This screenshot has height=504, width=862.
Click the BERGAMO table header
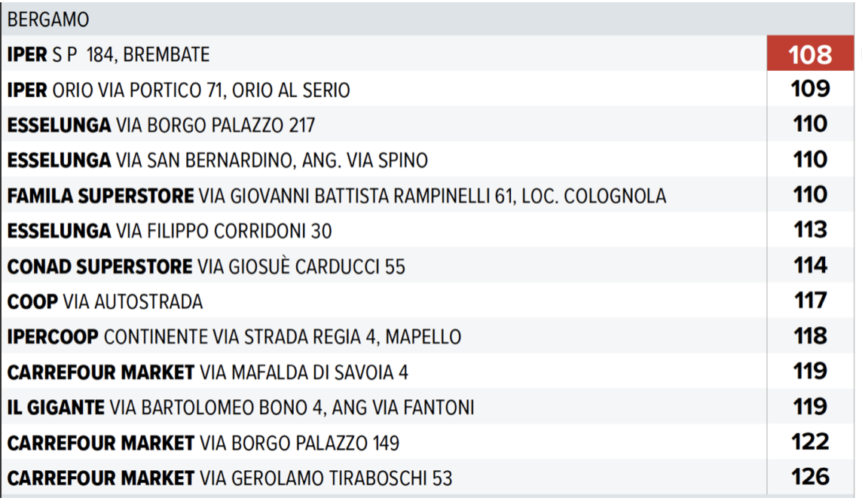click(48, 20)
